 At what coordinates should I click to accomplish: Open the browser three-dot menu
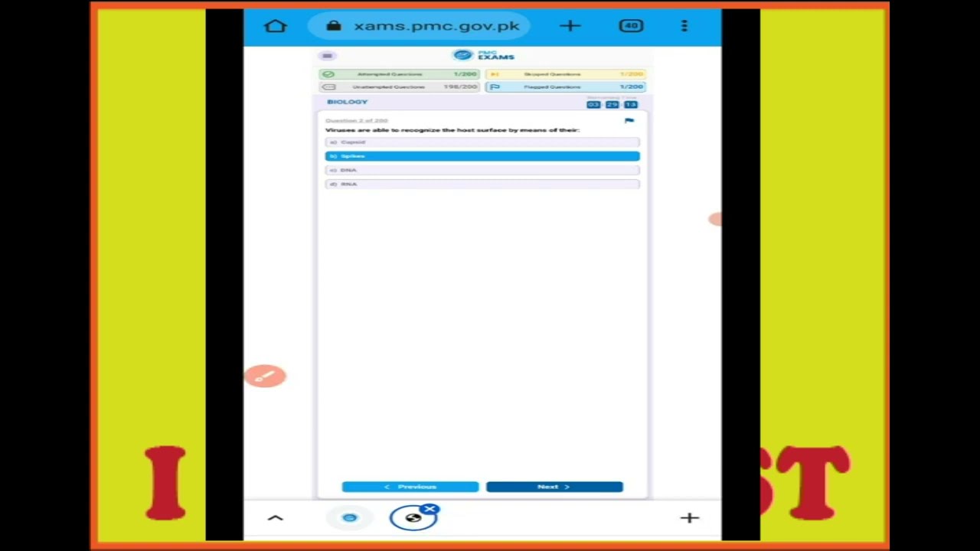[684, 26]
